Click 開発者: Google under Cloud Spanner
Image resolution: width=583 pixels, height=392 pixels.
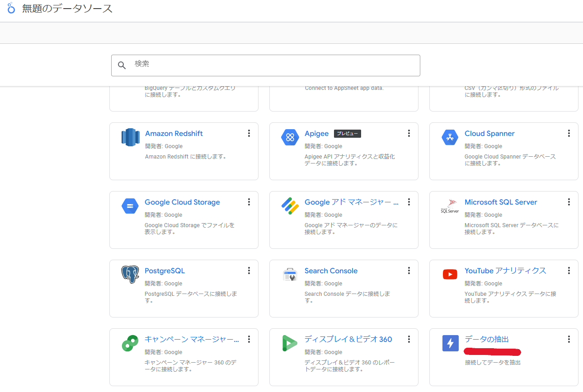(x=484, y=146)
